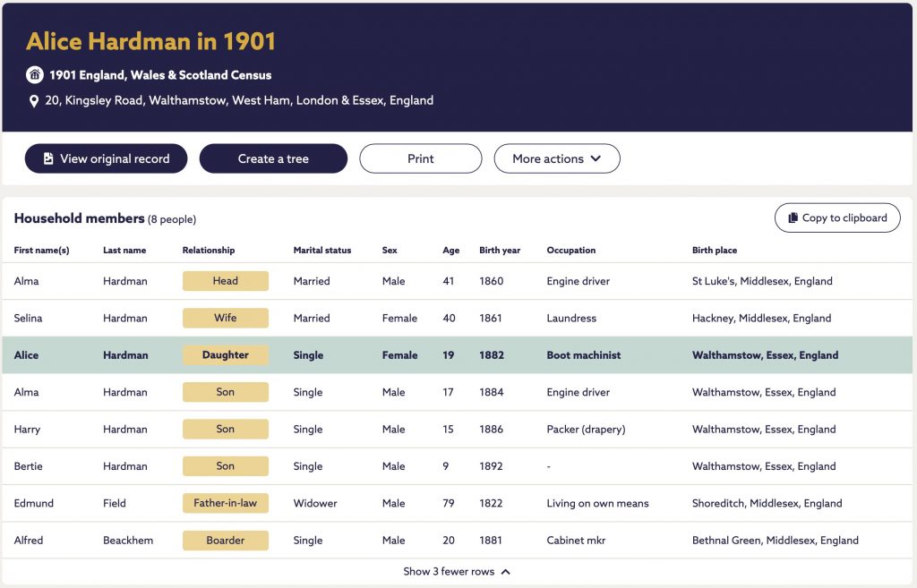Click birth place Hackney, Middlesex, England
This screenshot has width=917, height=588.
tap(761, 318)
